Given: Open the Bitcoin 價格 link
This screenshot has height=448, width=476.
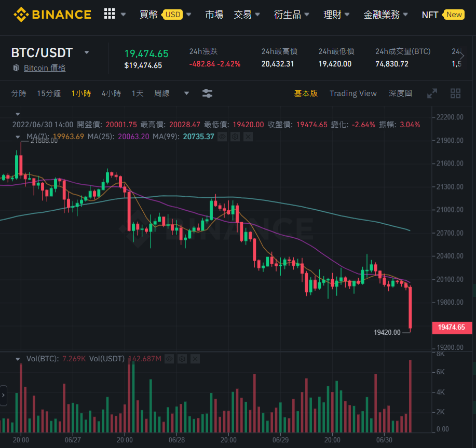Looking at the screenshot, I should [x=45, y=68].
